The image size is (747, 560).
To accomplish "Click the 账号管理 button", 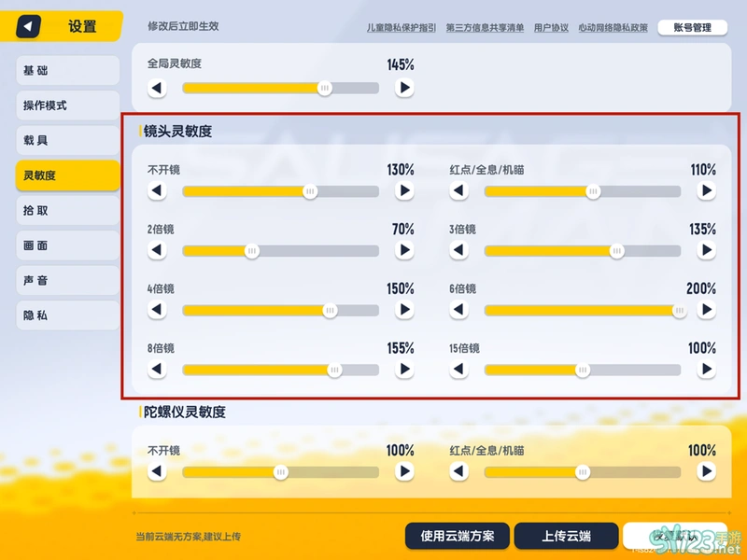I will (692, 28).
